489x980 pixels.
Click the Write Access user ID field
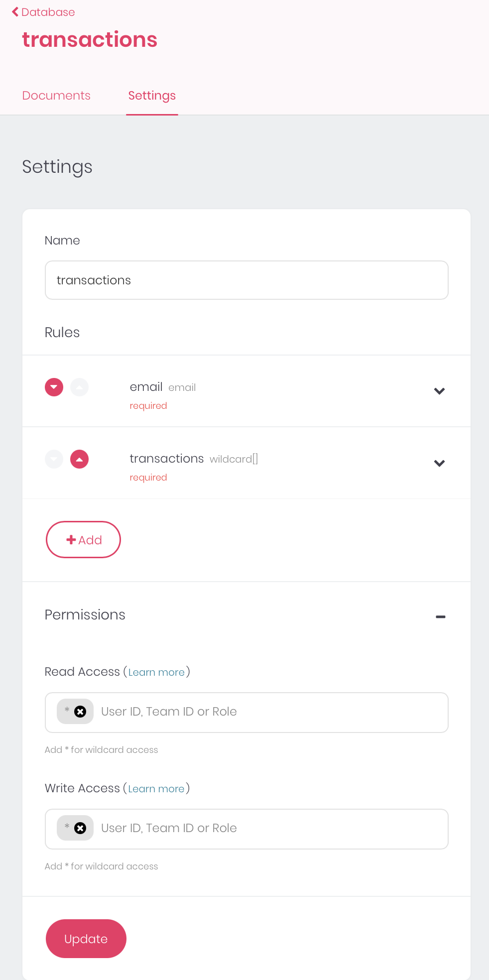click(x=269, y=829)
